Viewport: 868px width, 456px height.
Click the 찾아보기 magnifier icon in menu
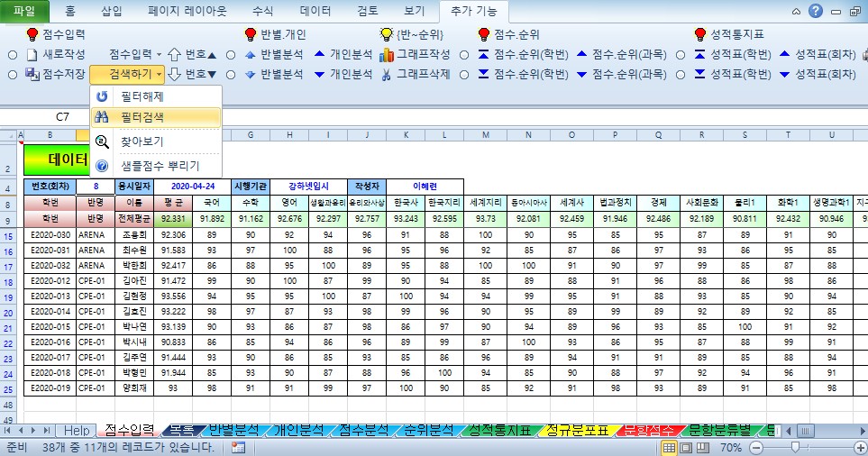pyautogui.click(x=102, y=141)
